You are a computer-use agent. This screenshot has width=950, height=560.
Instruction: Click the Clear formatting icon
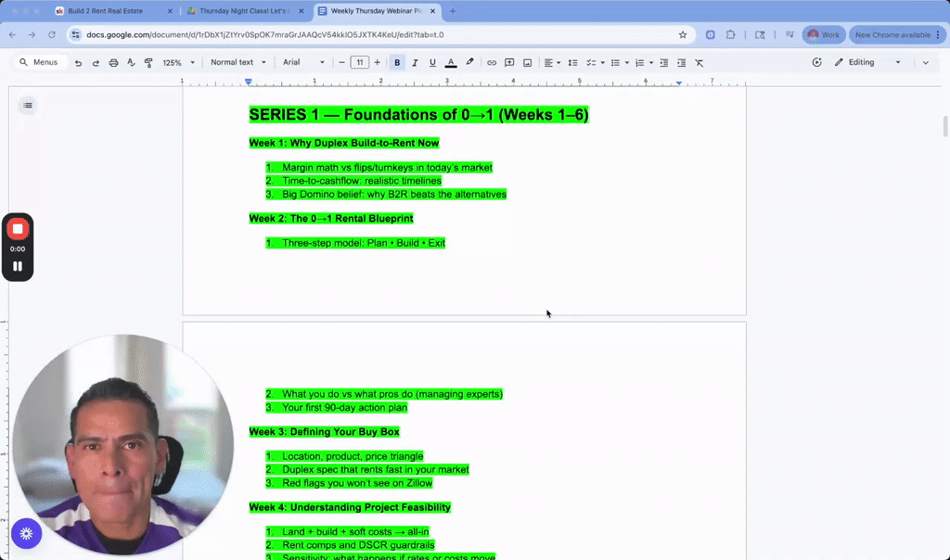700,62
